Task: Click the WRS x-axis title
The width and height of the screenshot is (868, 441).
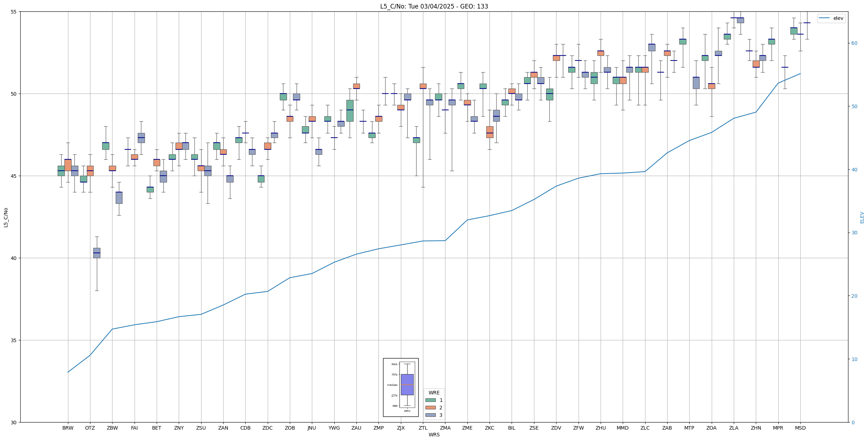Action: point(434,435)
